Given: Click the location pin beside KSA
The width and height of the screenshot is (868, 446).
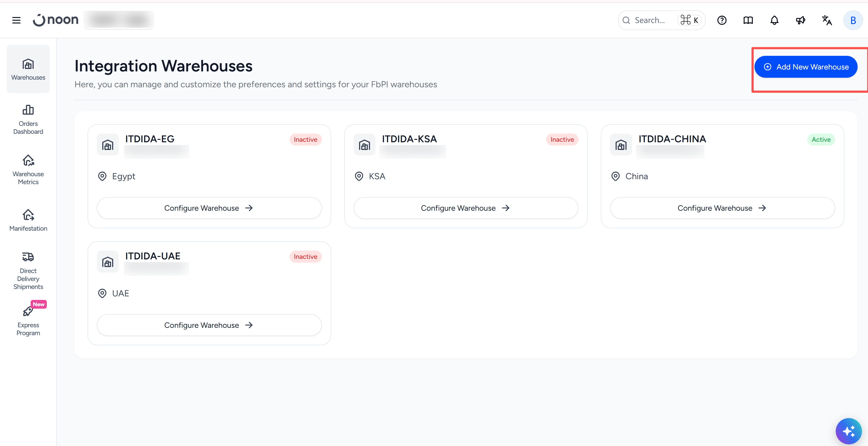Looking at the screenshot, I should point(359,176).
